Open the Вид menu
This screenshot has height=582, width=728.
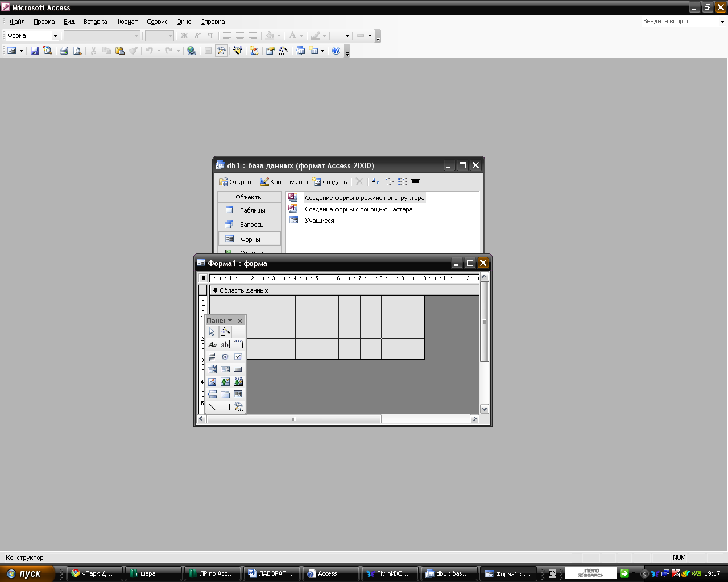[x=69, y=22]
